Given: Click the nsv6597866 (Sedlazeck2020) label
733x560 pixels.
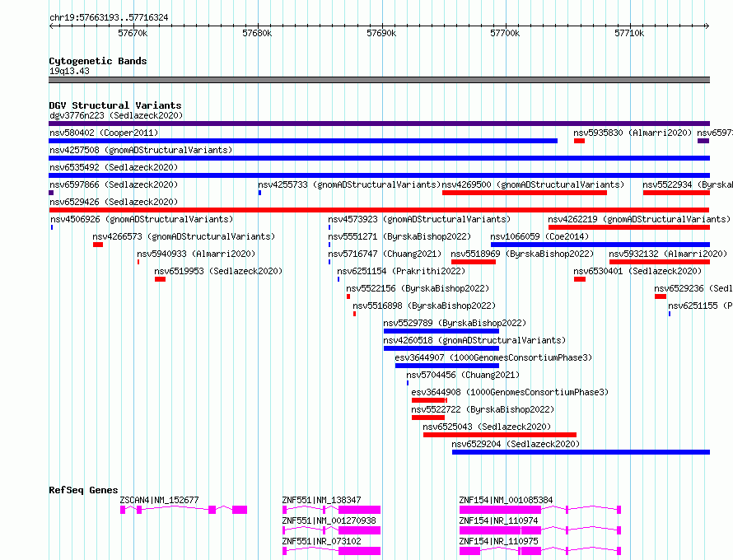Looking at the screenshot, I should (x=114, y=184).
